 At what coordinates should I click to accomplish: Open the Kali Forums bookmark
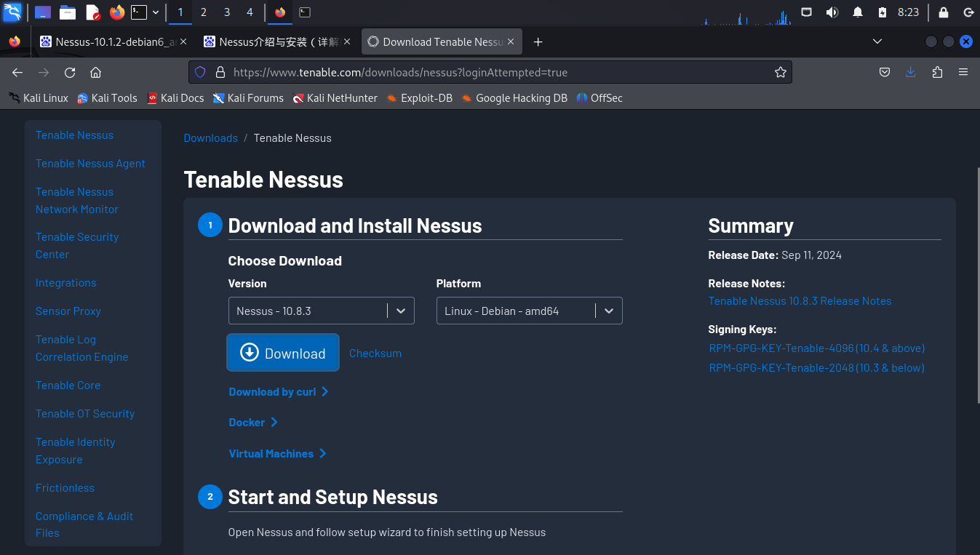pyautogui.click(x=248, y=97)
